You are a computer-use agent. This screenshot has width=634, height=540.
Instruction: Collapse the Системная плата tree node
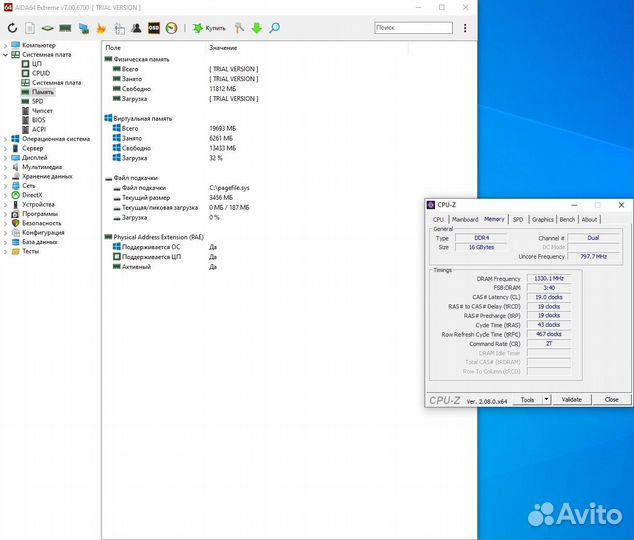coord(5,55)
